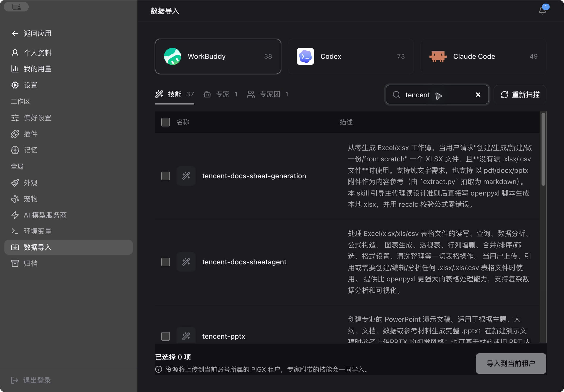564x392 pixels.
Task: Click the wand icon beside tencent-docs-sheetagent
Action: (186, 262)
